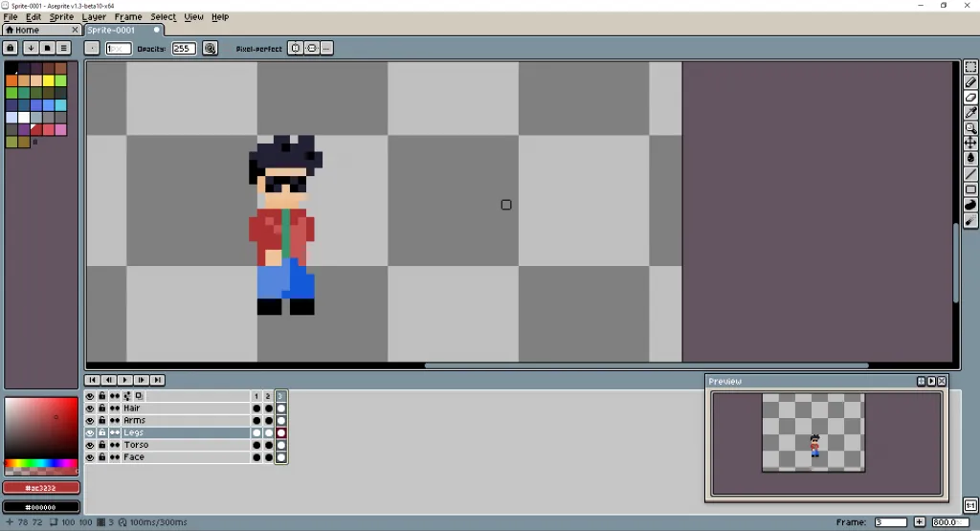This screenshot has height=531, width=980.
Task: Click the add frame plus button
Action: (920, 521)
